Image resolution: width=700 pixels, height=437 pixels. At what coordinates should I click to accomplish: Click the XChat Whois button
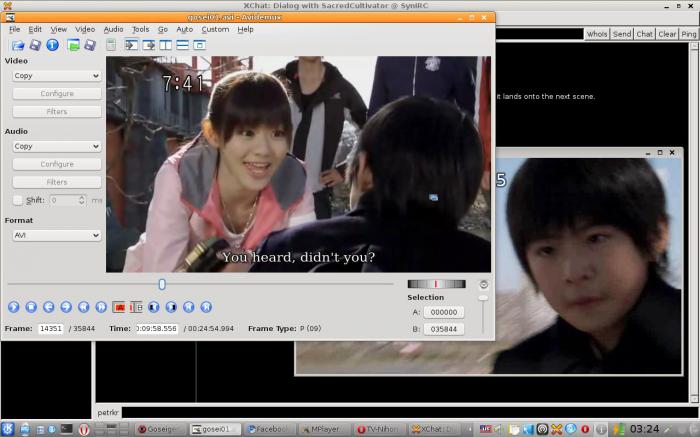pos(597,34)
